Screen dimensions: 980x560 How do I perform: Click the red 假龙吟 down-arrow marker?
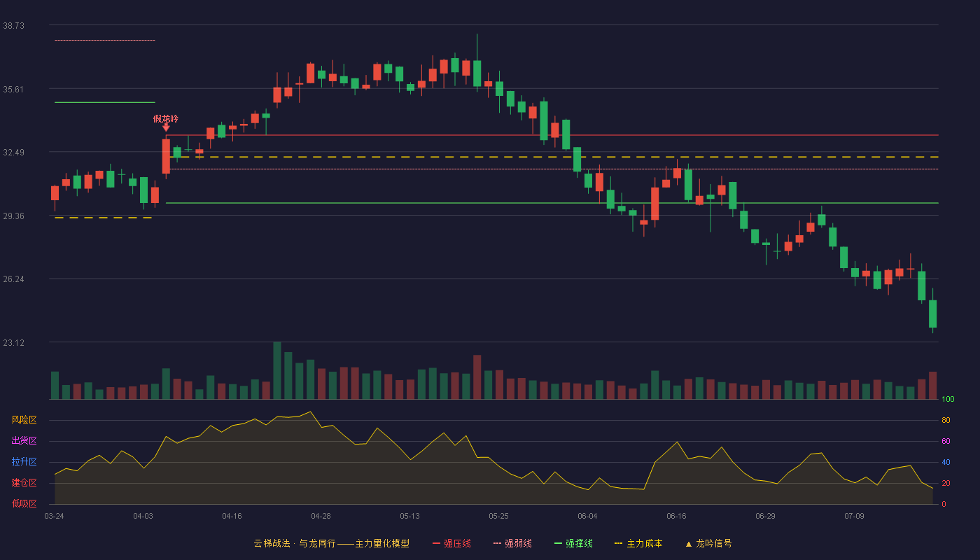coord(166,127)
